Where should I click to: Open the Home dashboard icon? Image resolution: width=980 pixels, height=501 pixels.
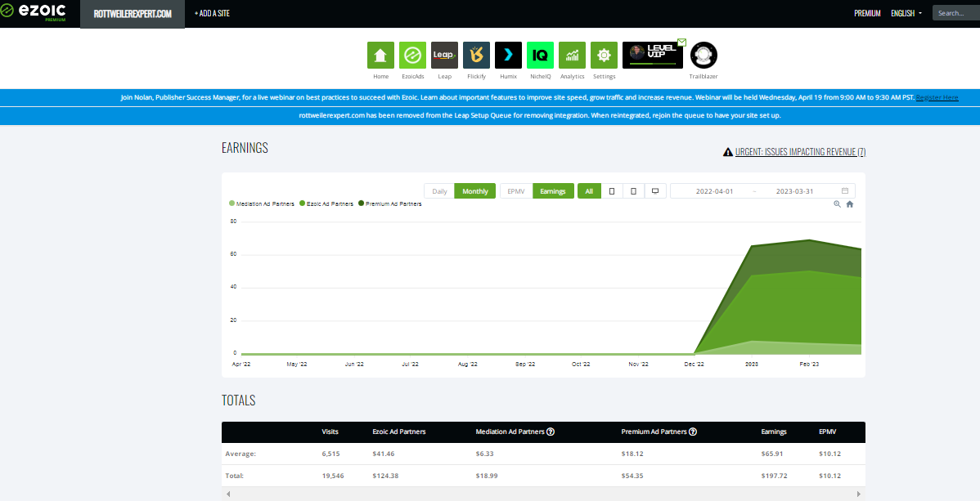(380, 55)
